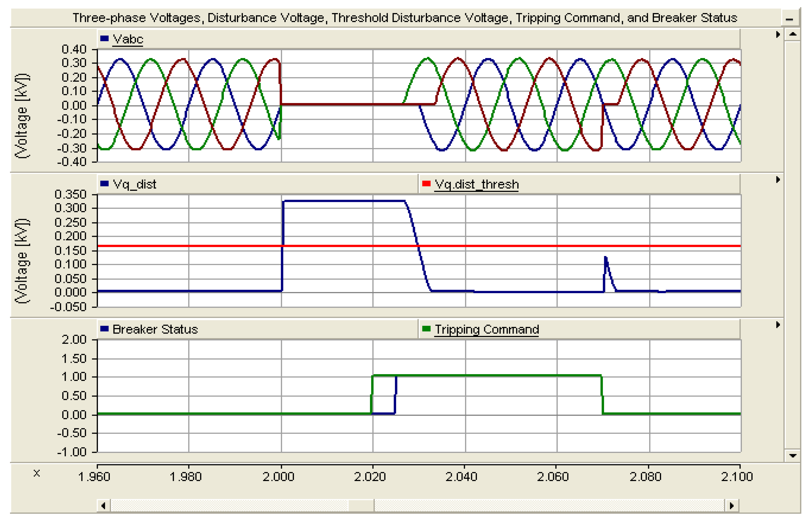Click the Breaker Status blue legend marker
Screen dimensions: 812x523
104,328
